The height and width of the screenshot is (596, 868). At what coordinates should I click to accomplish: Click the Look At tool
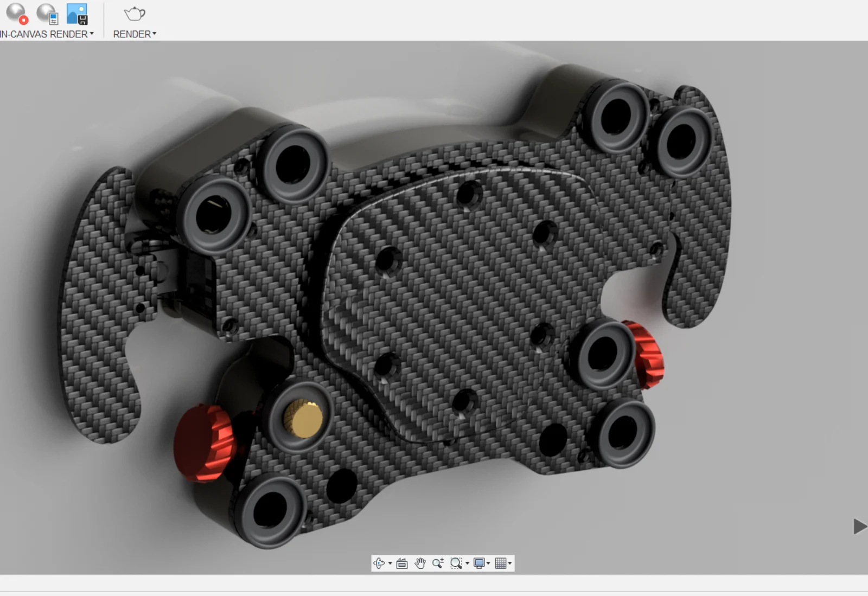(x=402, y=563)
